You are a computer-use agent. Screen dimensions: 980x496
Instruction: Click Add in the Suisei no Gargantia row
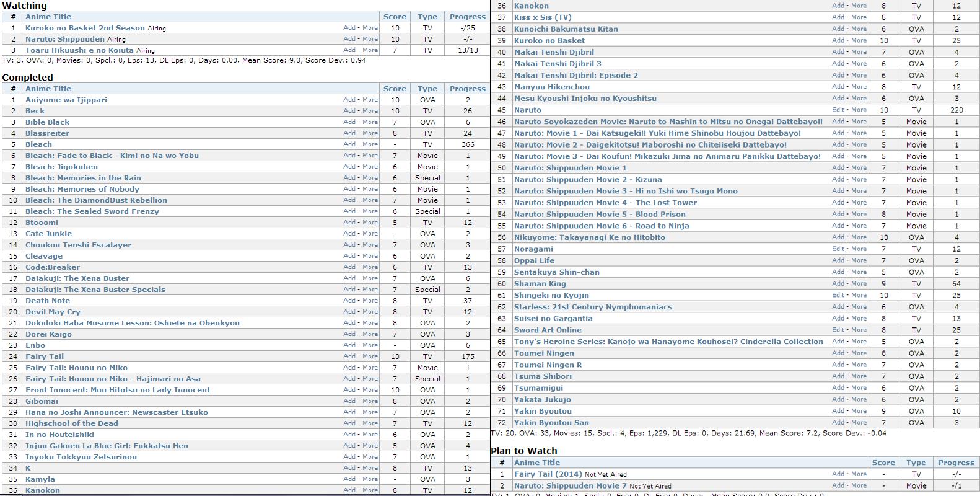[838, 318]
